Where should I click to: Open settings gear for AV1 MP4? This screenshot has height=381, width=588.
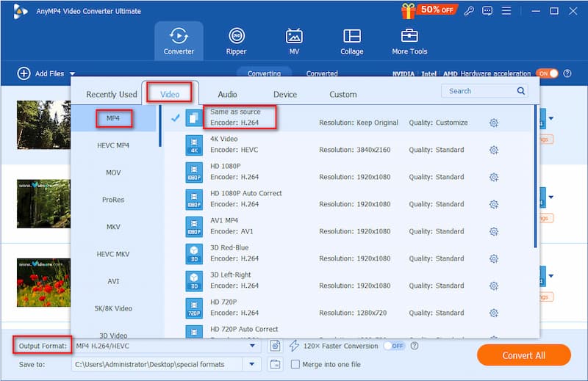[x=494, y=231]
